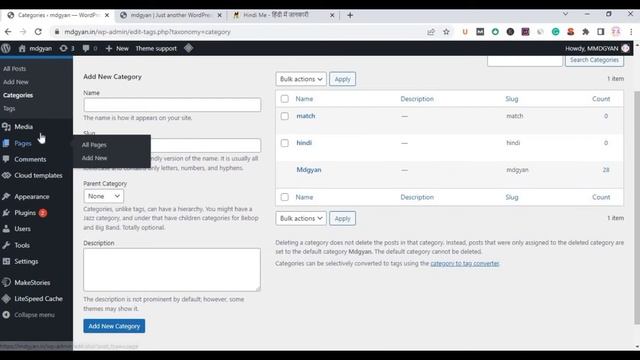This screenshot has height=360, width=640.
Task: Tick select-all checkbox in table header
Action: click(284, 99)
